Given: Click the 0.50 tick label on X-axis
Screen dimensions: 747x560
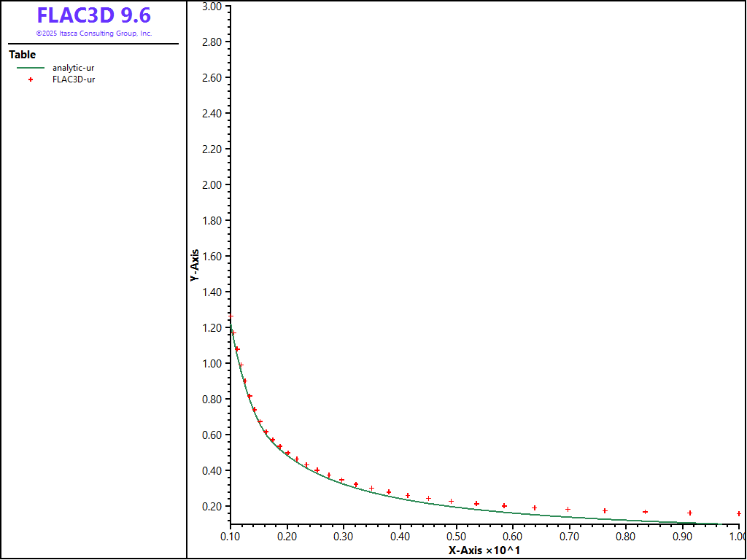Looking at the screenshot, I should coord(456,537).
